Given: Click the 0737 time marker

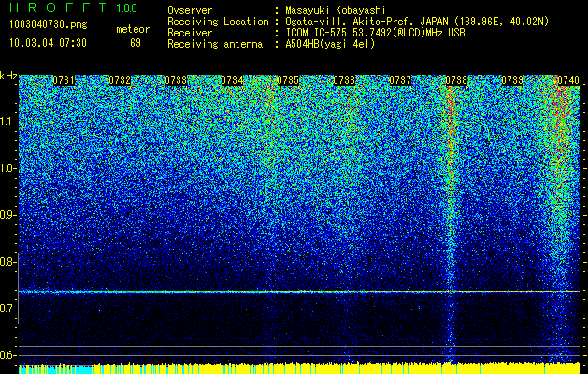Looking at the screenshot, I should (400, 80).
